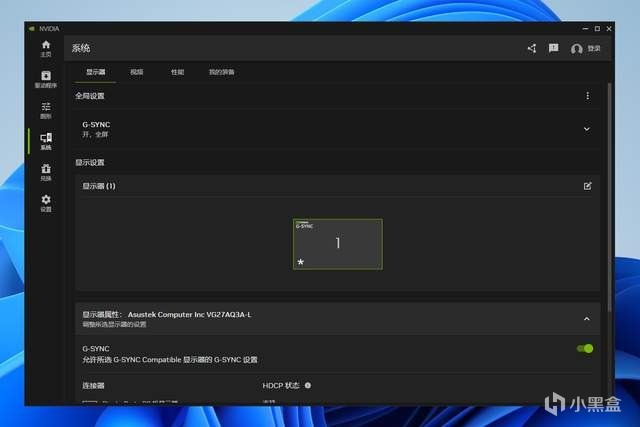Open the 兑换 redeem gift icon
The image size is (640, 427).
coord(46,172)
